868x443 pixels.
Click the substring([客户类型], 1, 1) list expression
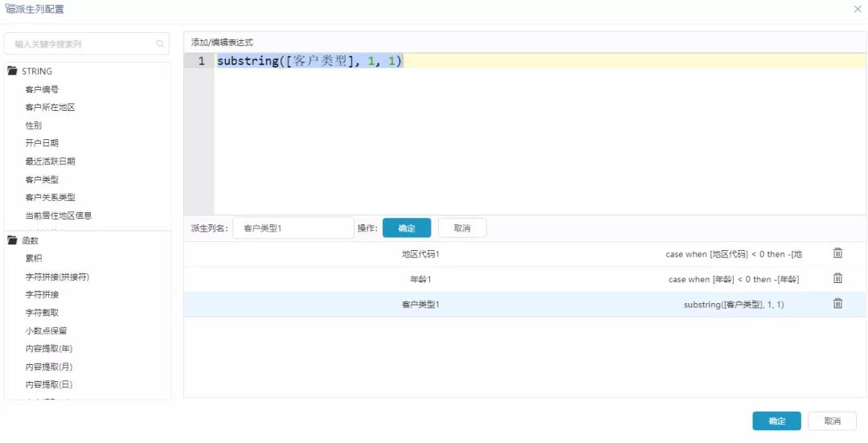click(734, 305)
